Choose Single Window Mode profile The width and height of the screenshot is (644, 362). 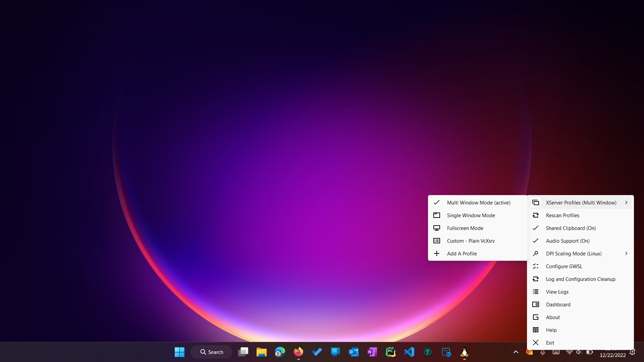(x=471, y=215)
